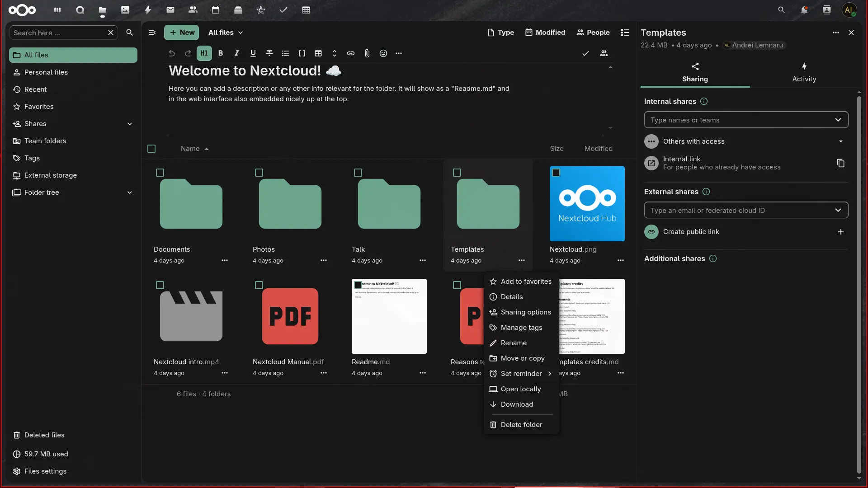Insert a table in editor
868x488 pixels.
click(x=318, y=53)
